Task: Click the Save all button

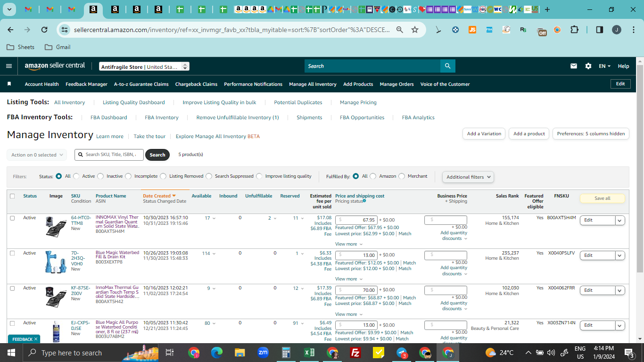Action: point(602,198)
